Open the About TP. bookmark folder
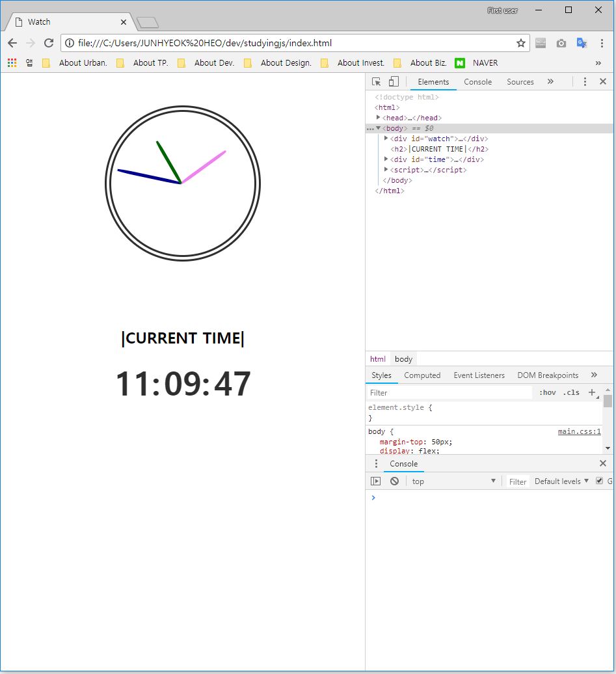 (x=142, y=62)
